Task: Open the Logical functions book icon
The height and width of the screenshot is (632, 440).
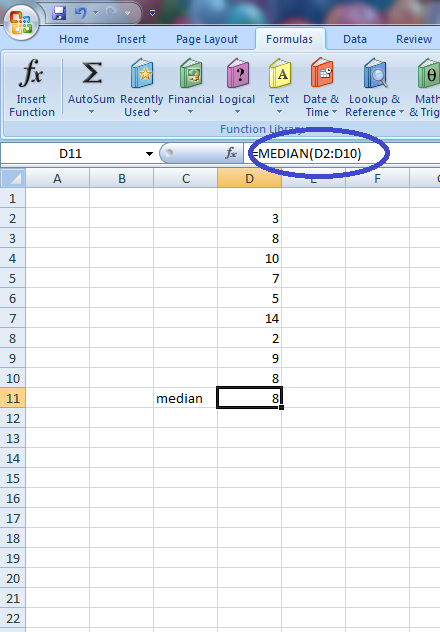Action: point(238,73)
